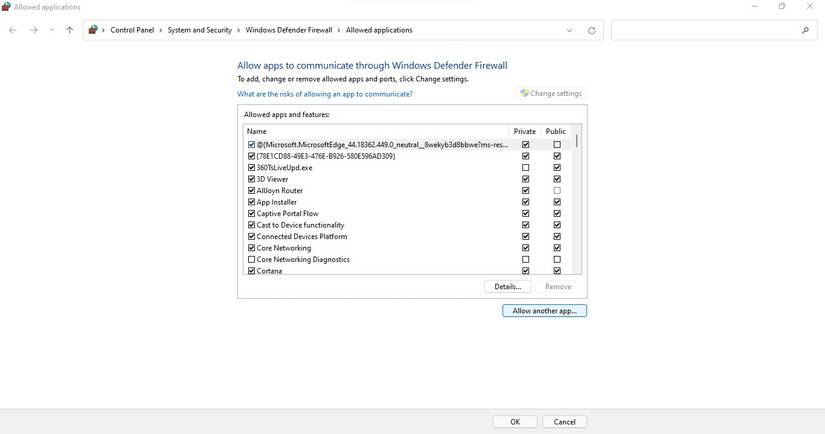Viewport: 825px width, 434px height.
Task: Toggle the Core Networking Diagnostics checkbox
Action: pyautogui.click(x=252, y=260)
